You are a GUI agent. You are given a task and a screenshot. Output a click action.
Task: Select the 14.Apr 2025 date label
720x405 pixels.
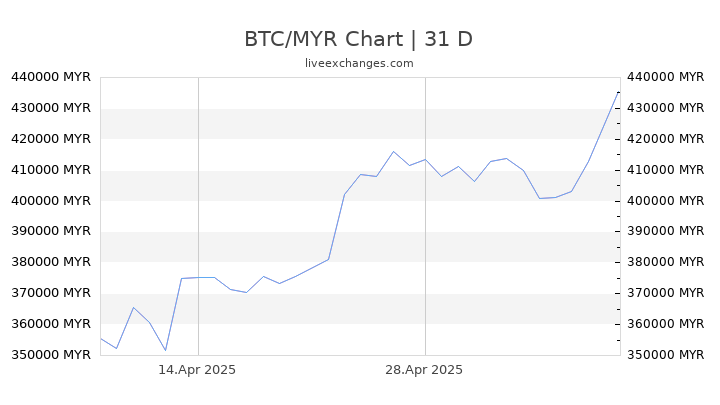point(197,370)
